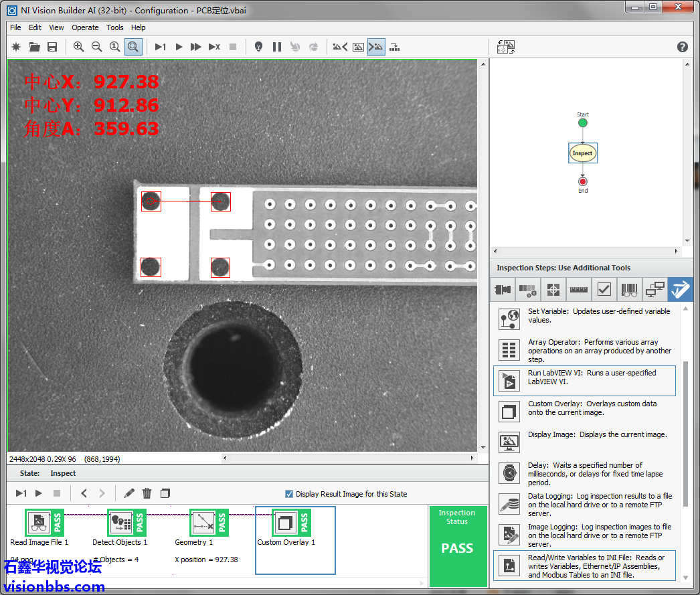This screenshot has height=595, width=700.
Task: Select the Measure Features ruler tab
Action: tap(578, 290)
